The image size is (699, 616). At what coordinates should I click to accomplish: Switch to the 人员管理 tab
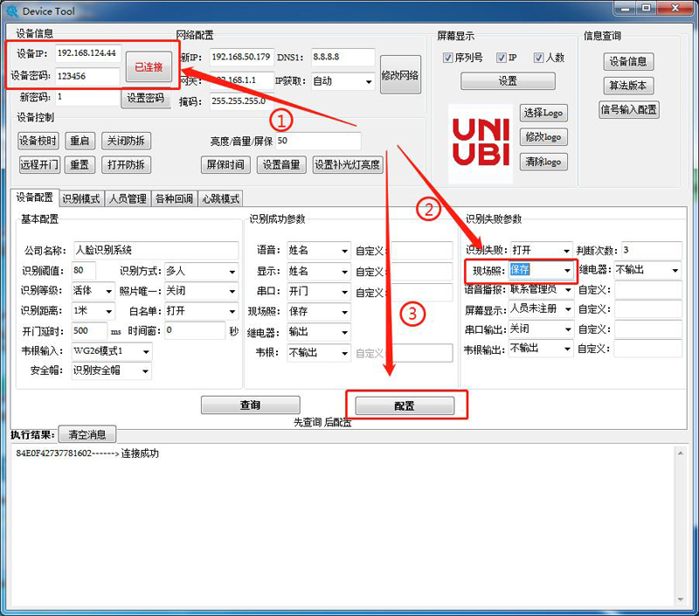click(128, 199)
